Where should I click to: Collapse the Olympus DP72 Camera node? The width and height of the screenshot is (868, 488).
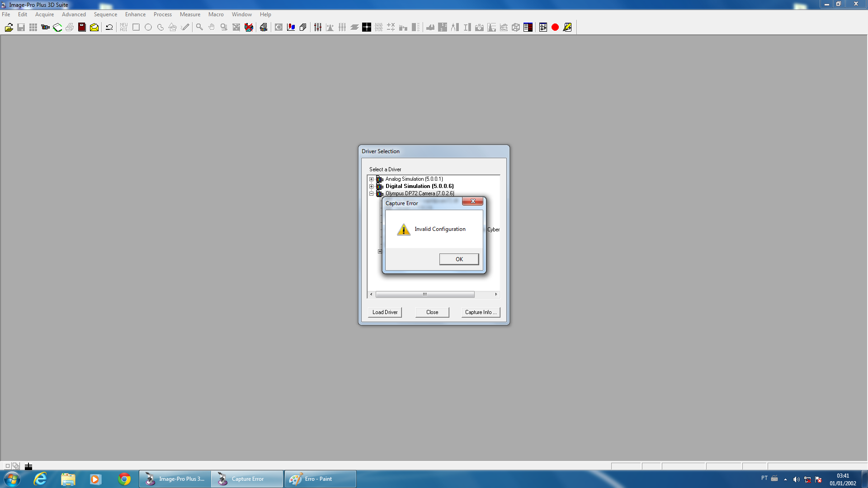[x=372, y=194]
